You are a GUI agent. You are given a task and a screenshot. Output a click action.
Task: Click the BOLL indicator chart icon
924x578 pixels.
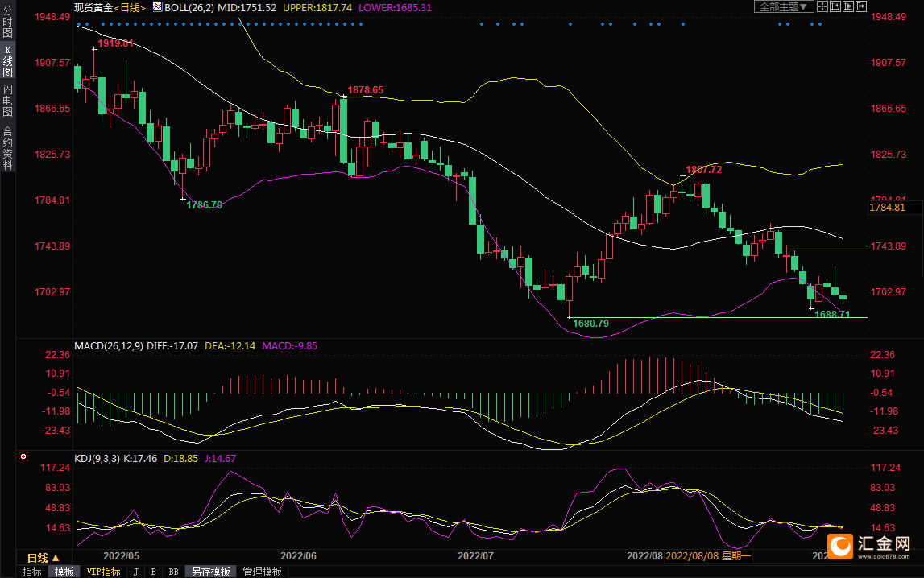point(158,6)
